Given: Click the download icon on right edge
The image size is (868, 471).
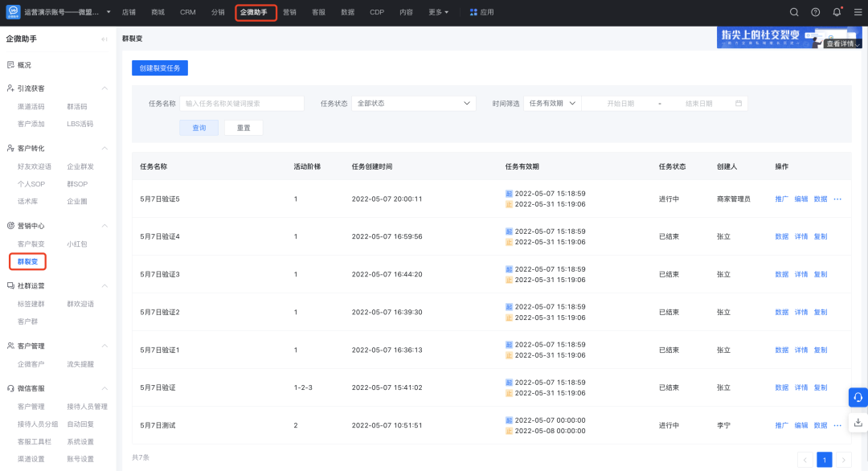Looking at the screenshot, I should coord(858,422).
